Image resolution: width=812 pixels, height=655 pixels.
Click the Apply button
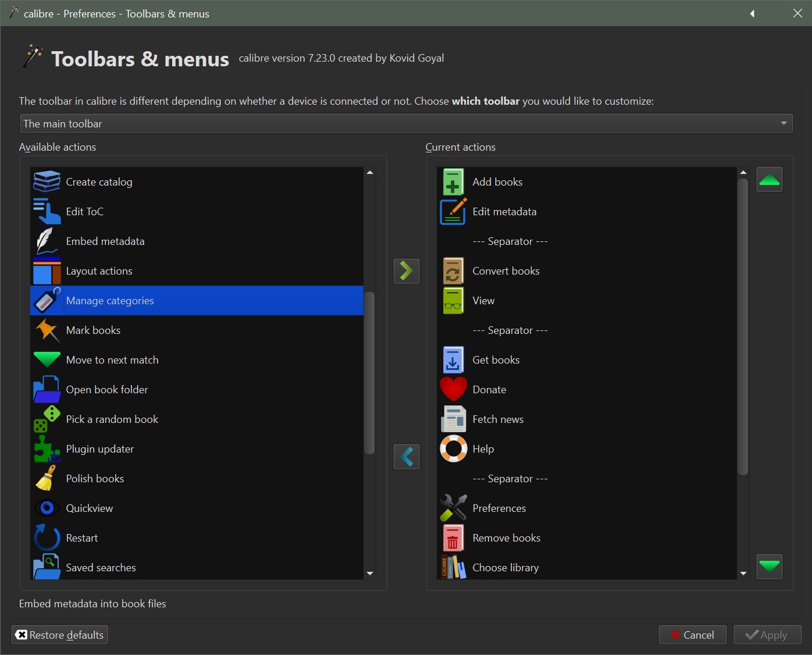point(767,635)
